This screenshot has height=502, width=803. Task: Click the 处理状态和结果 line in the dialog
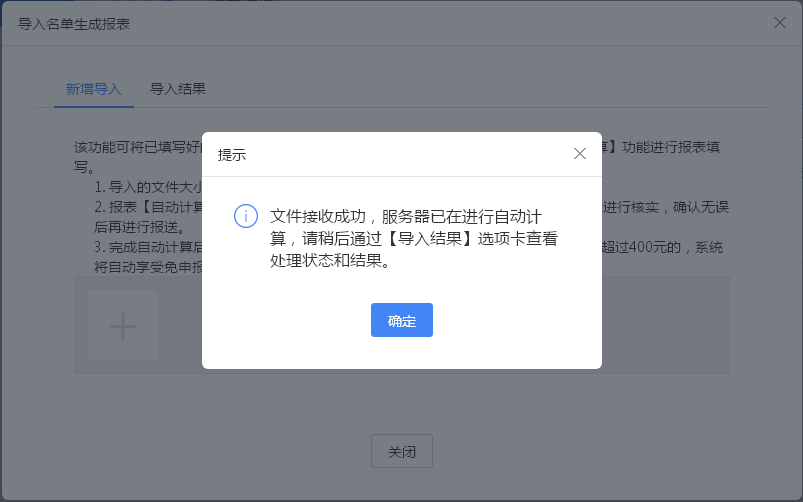pos(328,261)
